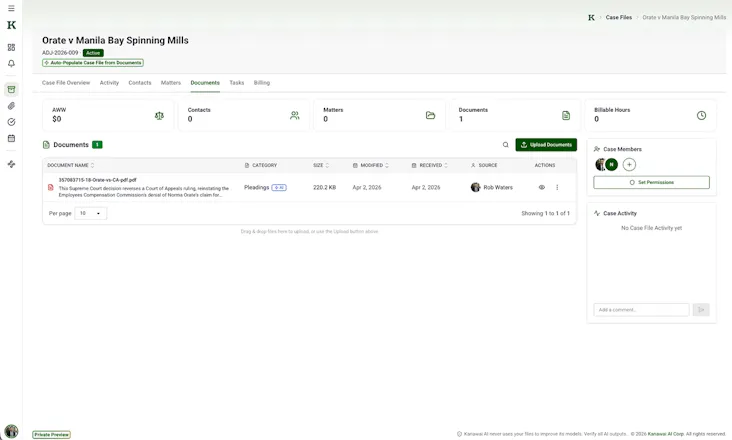Click the Case Members heading
The image size is (732, 440).
(x=622, y=149)
